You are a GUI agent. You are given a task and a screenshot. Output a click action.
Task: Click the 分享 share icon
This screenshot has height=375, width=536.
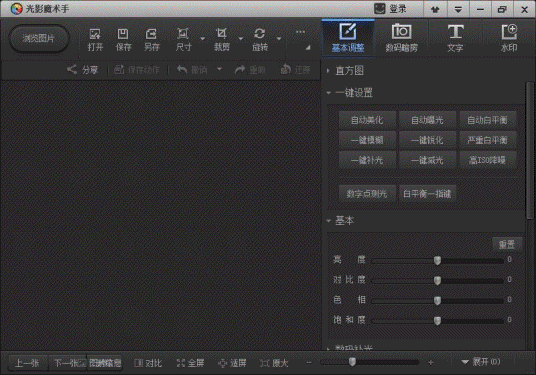coord(82,70)
